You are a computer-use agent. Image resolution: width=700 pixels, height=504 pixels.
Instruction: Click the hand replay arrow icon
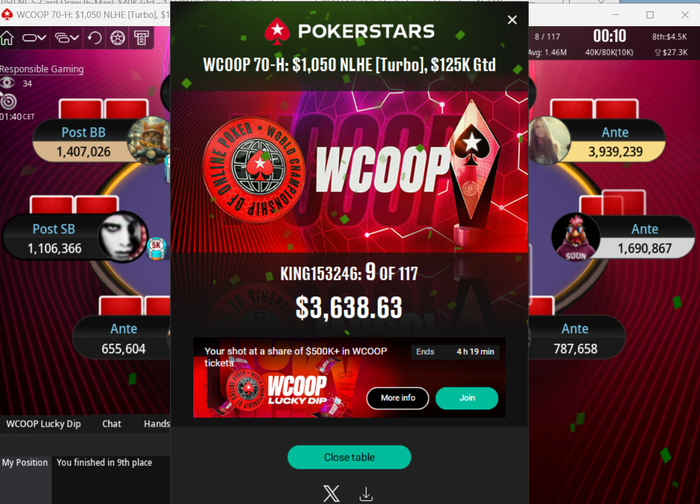[95, 38]
